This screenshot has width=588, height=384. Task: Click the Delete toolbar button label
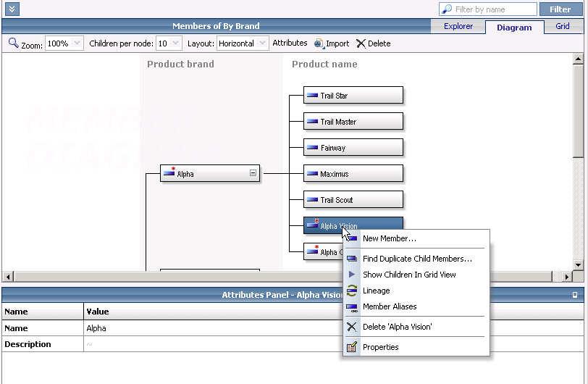coord(379,43)
